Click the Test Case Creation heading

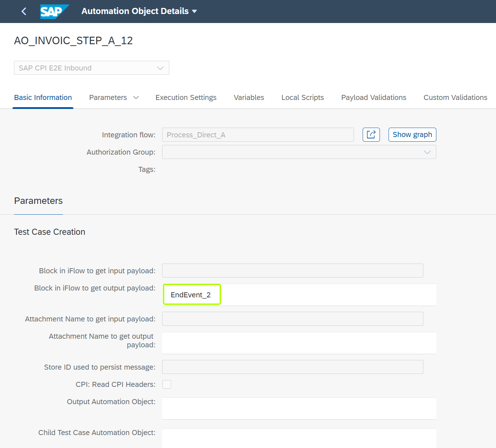pyautogui.click(x=50, y=232)
